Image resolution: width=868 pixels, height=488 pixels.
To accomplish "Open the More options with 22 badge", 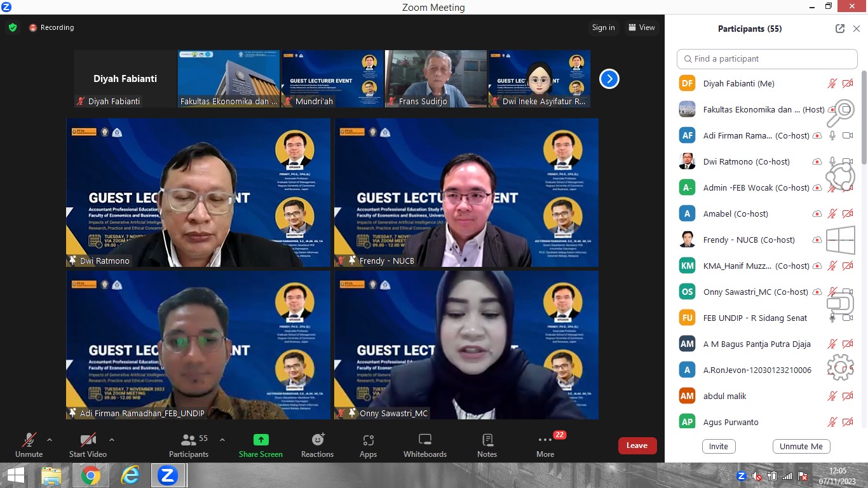I will [545, 445].
